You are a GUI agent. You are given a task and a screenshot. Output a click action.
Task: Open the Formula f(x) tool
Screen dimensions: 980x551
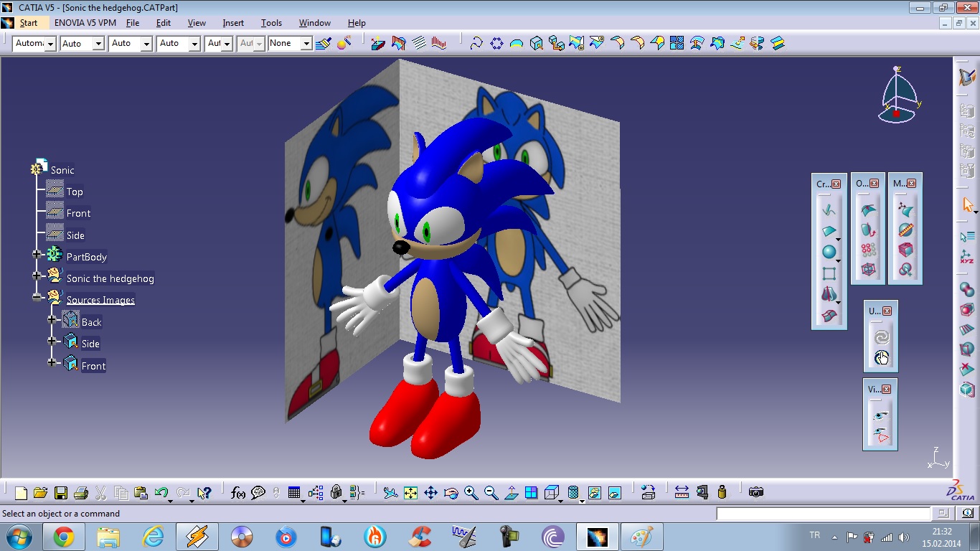click(x=238, y=493)
